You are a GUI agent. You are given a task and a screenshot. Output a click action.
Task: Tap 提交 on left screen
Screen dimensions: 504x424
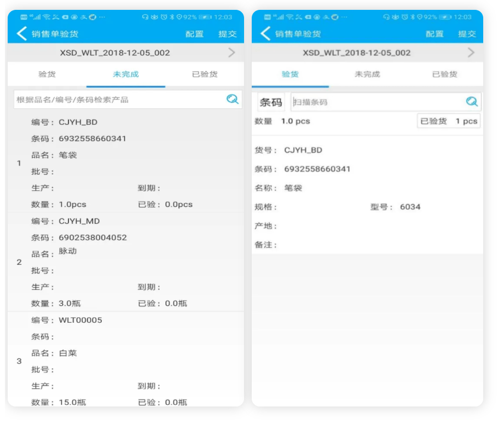pyautogui.click(x=228, y=34)
